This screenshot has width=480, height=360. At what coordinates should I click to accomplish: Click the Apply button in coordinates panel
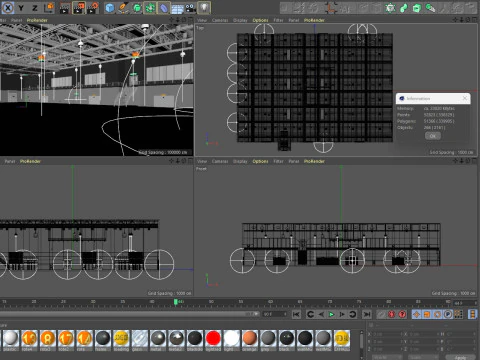(460, 357)
